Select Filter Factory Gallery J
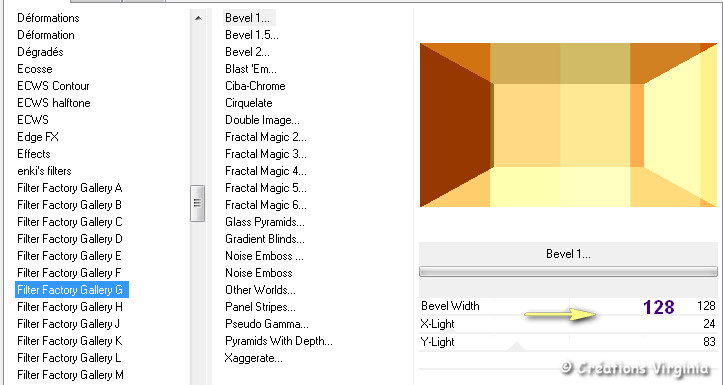This screenshot has height=385, width=723. tap(68, 324)
